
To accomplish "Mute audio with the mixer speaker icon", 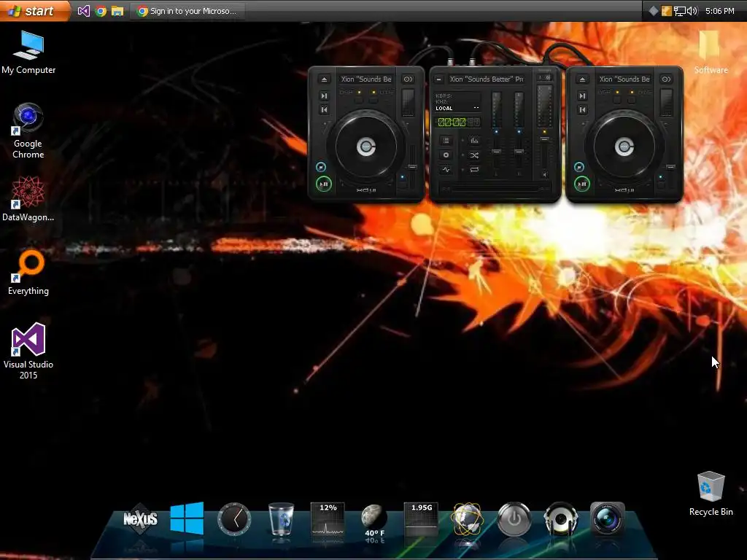I will click(x=545, y=175).
